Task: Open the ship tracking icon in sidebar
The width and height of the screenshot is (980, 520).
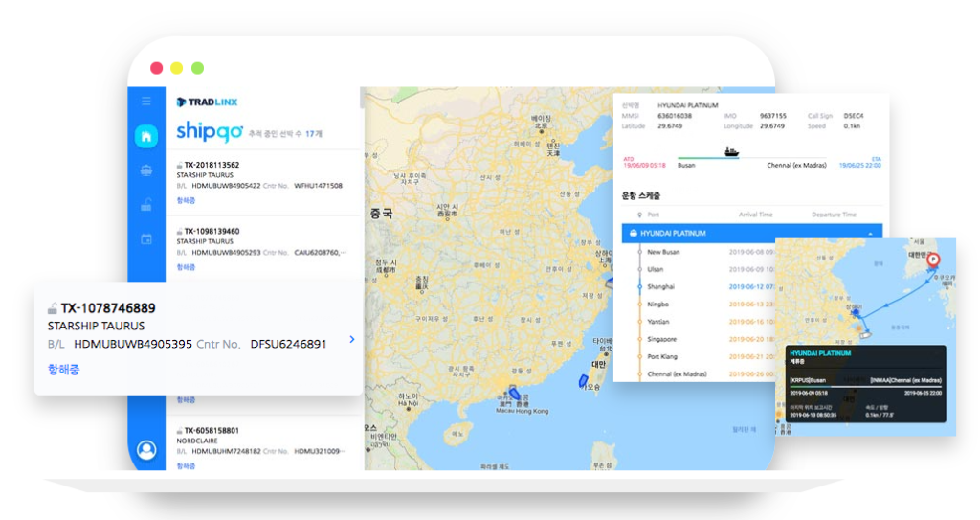Action: click(x=146, y=170)
